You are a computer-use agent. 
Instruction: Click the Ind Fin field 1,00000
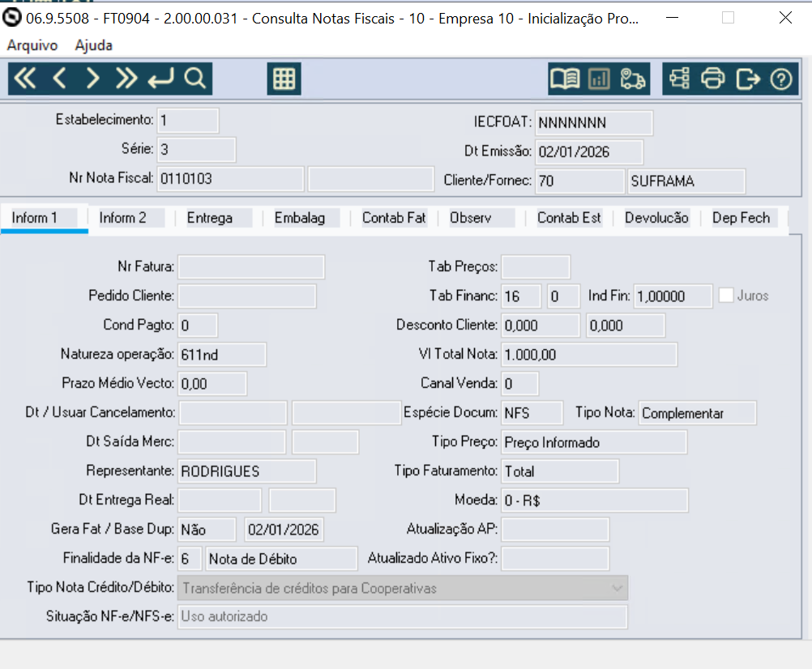click(673, 296)
